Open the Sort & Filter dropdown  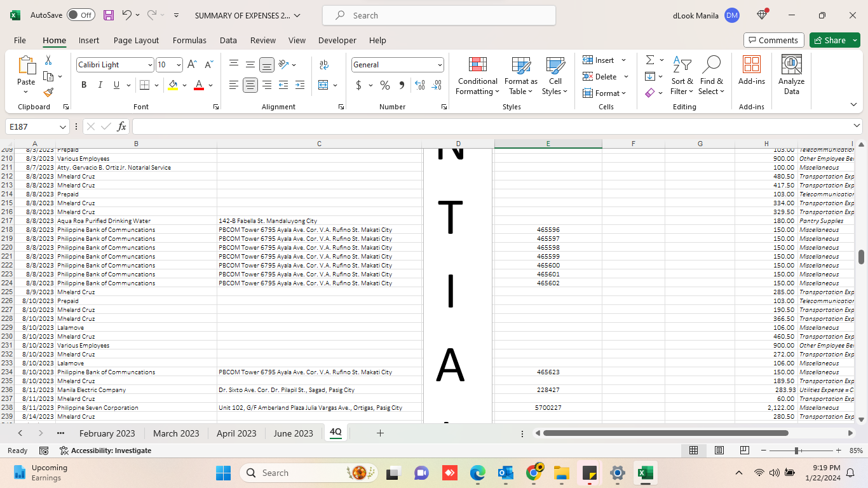click(682, 75)
